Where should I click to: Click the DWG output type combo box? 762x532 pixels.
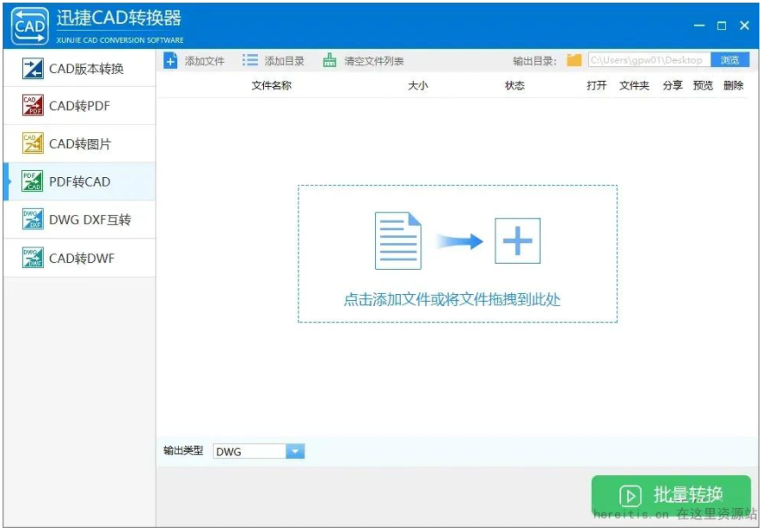click(x=259, y=451)
